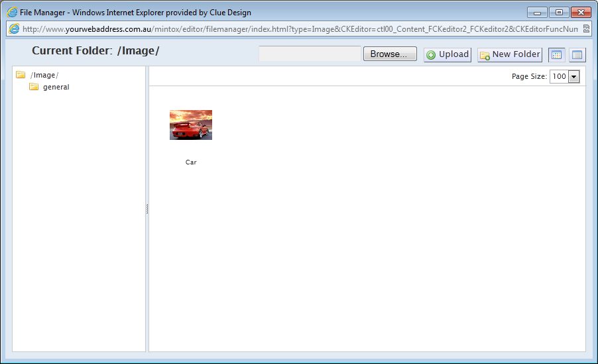Click the address bar URL text
Viewport: 598px width, 364px height.
(x=298, y=29)
